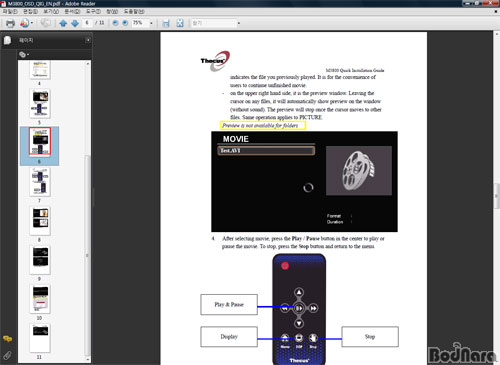
Task: Click the Pages panel icon in navigation pane
Action: 7,40
